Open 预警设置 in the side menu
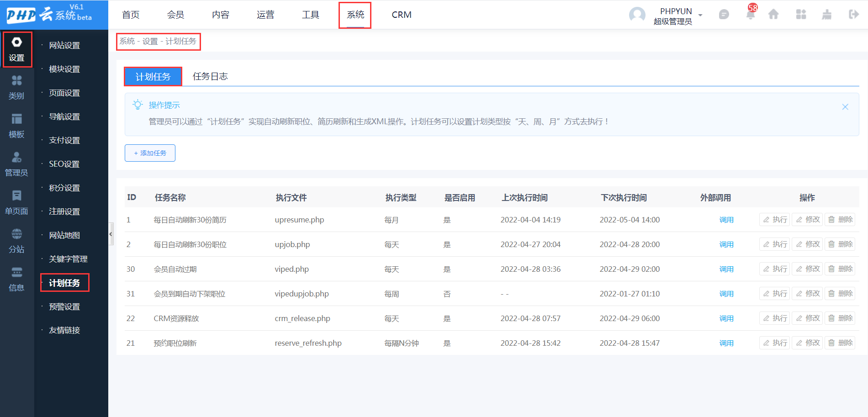This screenshot has width=868, height=417. pos(64,306)
